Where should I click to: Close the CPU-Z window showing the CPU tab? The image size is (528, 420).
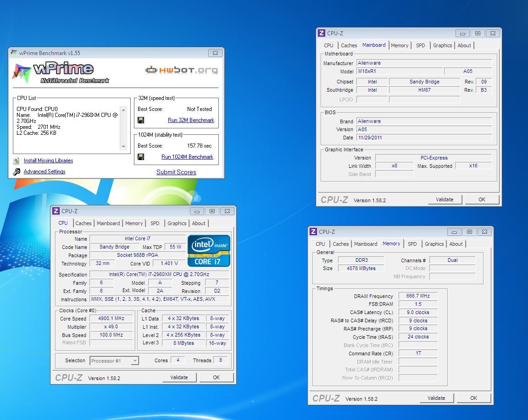point(227,211)
